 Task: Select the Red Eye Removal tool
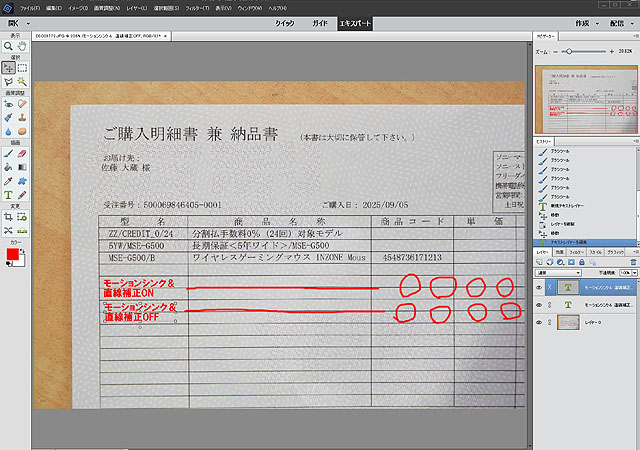tap(8, 104)
